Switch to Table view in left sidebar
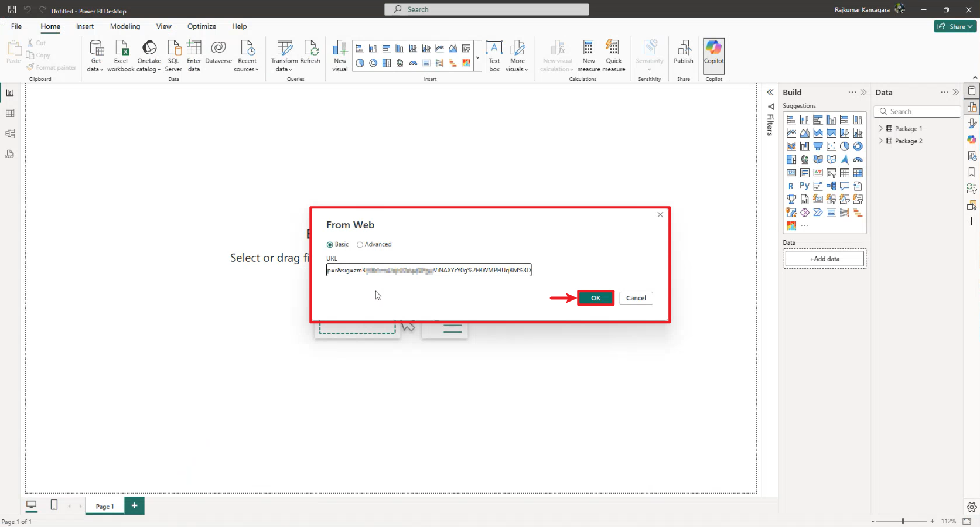Screen dimensions: 980x527 tap(10, 113)
